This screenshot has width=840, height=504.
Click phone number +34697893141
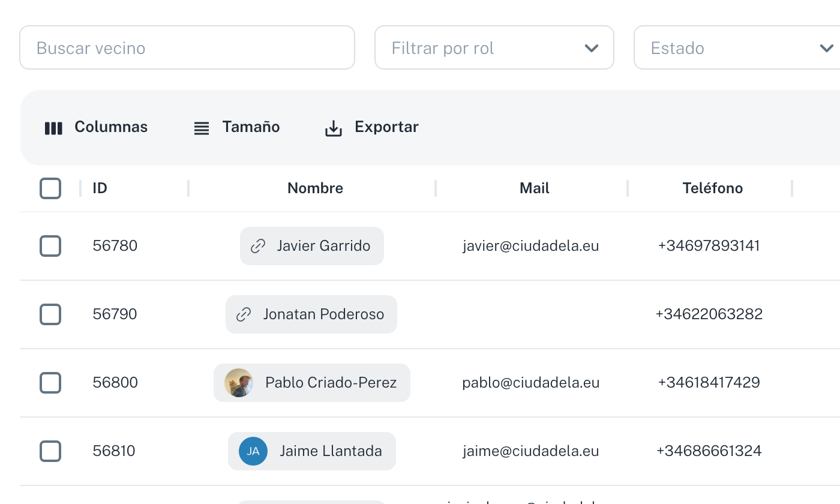tap(709, 246)
